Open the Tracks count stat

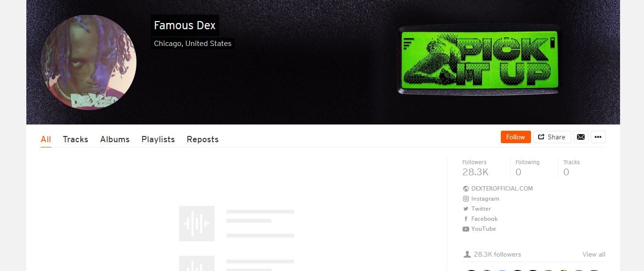tap(572, 168)
